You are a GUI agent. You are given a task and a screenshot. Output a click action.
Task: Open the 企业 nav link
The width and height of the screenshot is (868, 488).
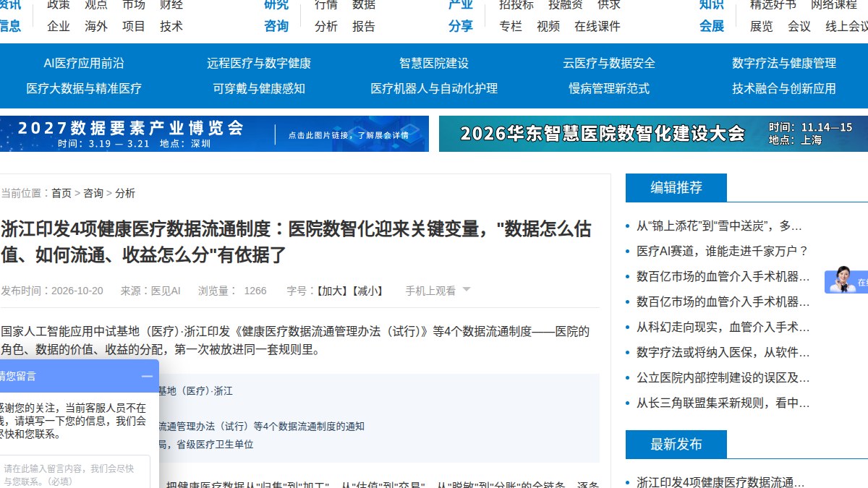[59, 26]
